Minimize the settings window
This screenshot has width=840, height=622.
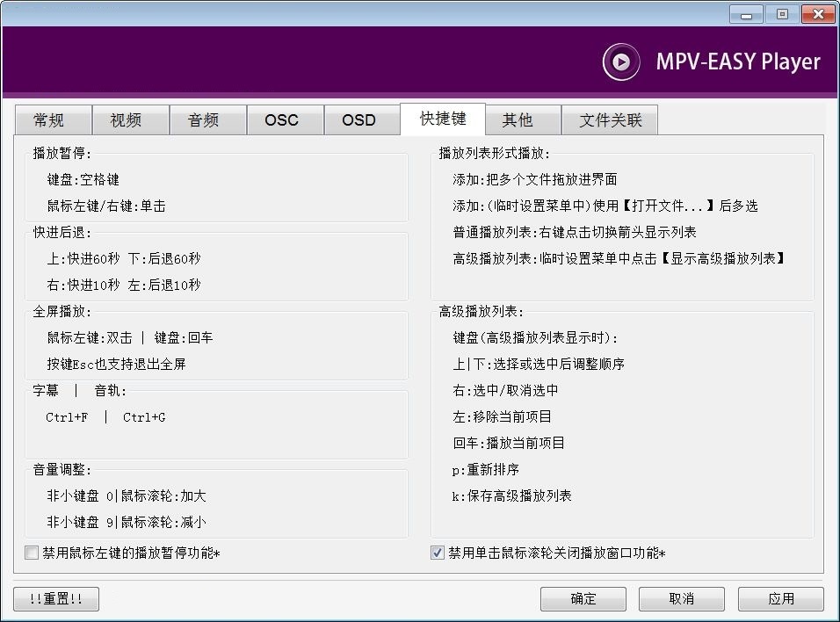coord(746,14)
